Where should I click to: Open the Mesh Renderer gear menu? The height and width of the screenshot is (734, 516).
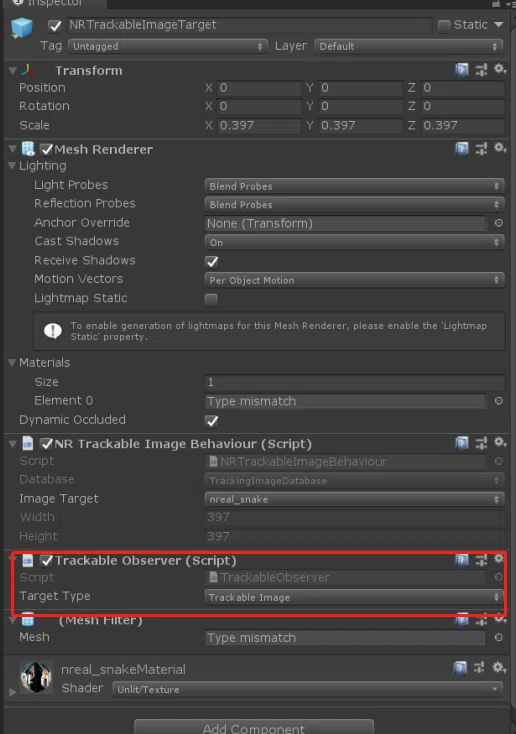tap(500, 148)
